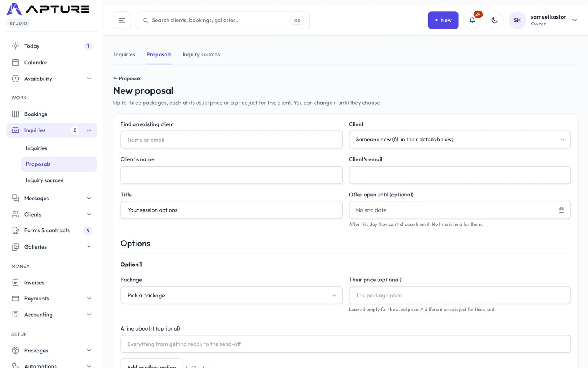Click the Packages box icon
This screenshot has width=588, height=368.
(16, 350)
